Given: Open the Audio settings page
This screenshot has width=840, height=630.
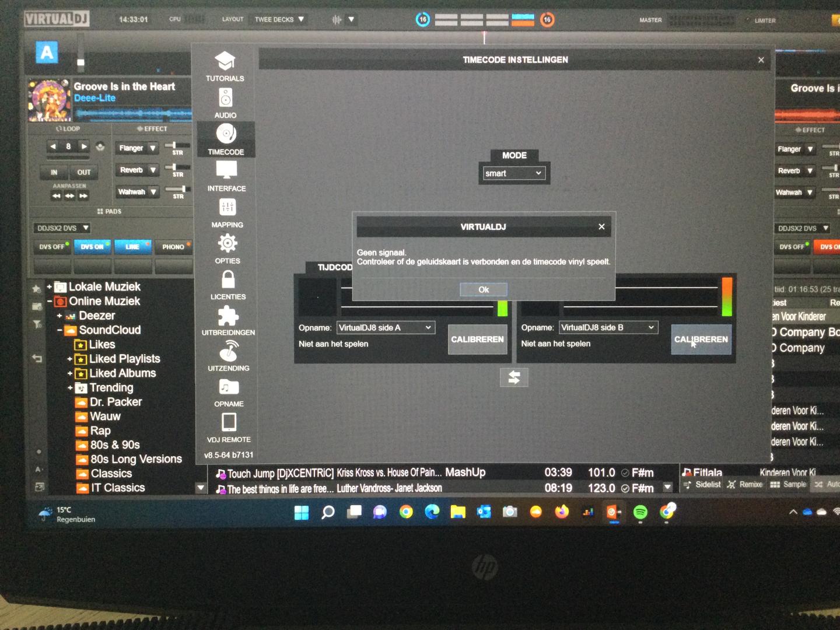Looking at the screenshot, I should tap(225, 103).
